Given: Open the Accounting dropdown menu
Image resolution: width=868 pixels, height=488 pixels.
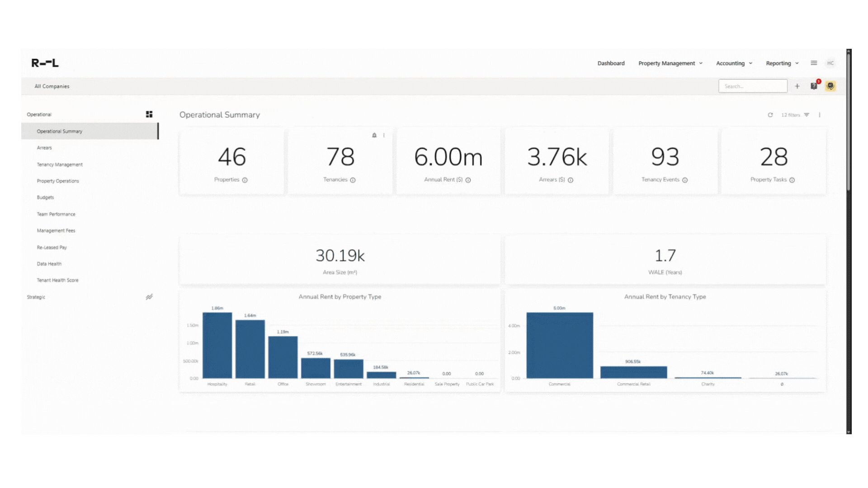Looking at the screenshot, I should 734,63.
